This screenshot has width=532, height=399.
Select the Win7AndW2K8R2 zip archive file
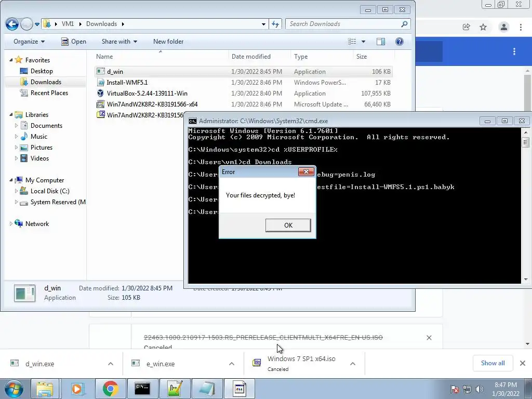click(x=139, y=115)
